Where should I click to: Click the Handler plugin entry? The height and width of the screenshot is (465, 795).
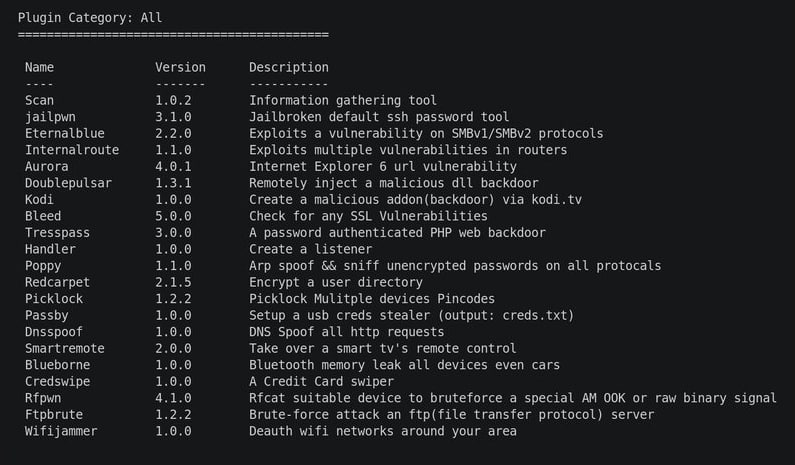point(50,249)
